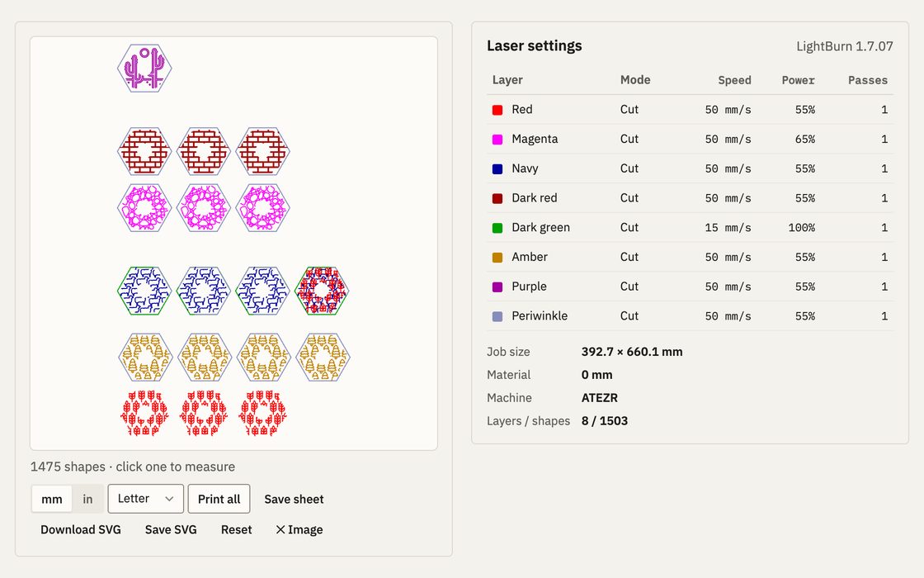Click the Print all button
Image resolution: width=924 pixels, height=578 pixels.
[219, 499]
